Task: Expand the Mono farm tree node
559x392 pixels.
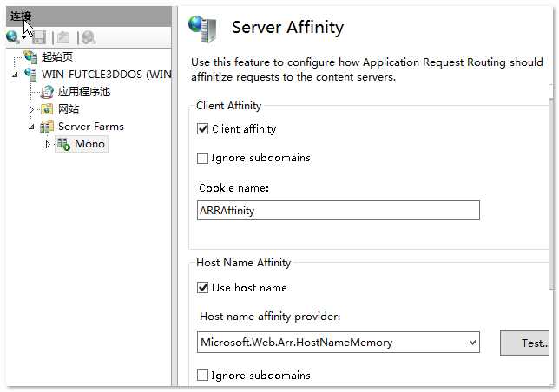Action: tap(48, 144)
